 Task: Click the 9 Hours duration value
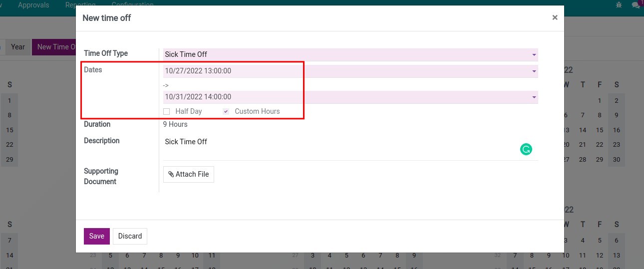[x=175, y=124]
